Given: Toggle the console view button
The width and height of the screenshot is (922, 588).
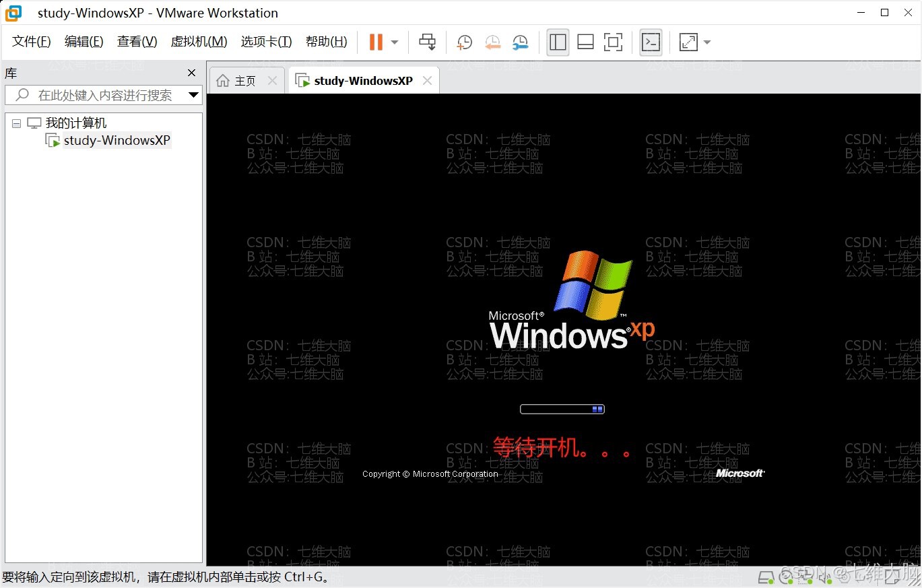Looking at the screenshot, I should [651, 42].
